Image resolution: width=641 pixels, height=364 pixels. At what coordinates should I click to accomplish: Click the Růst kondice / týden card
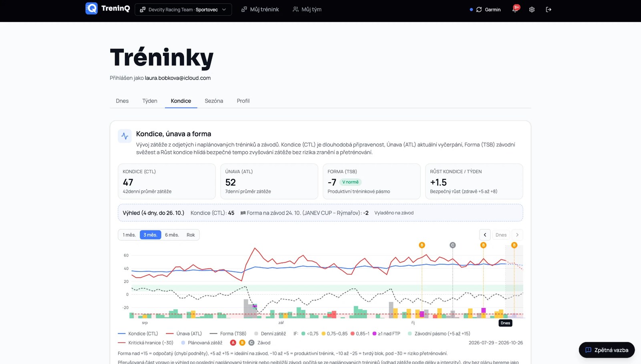click(474, 181)
